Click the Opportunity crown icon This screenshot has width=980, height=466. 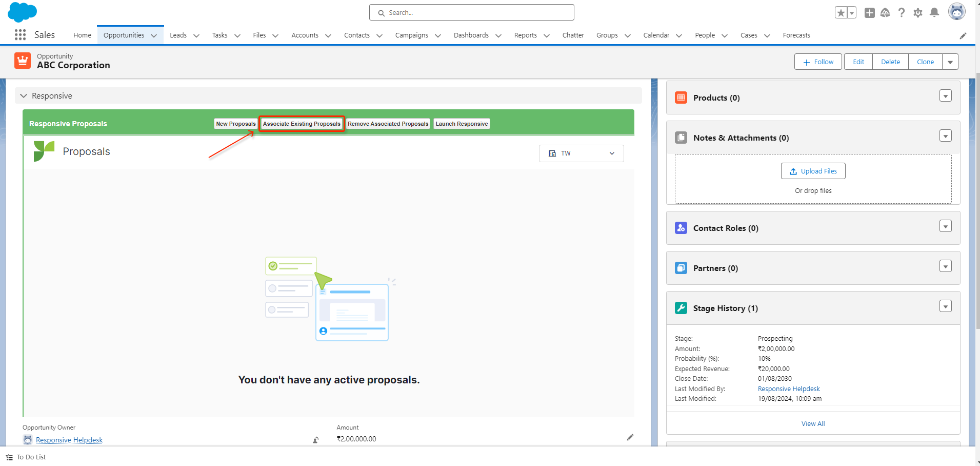pos(23,61)
